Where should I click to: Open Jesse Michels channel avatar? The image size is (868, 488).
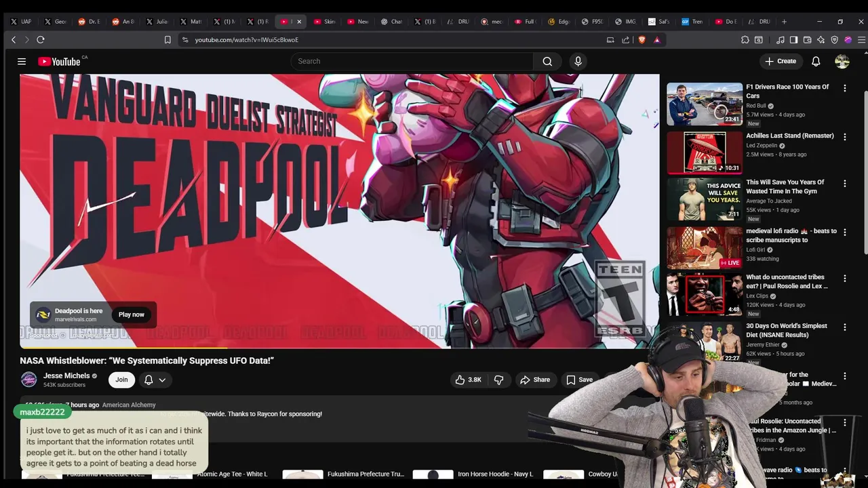[x=28, y=380]
